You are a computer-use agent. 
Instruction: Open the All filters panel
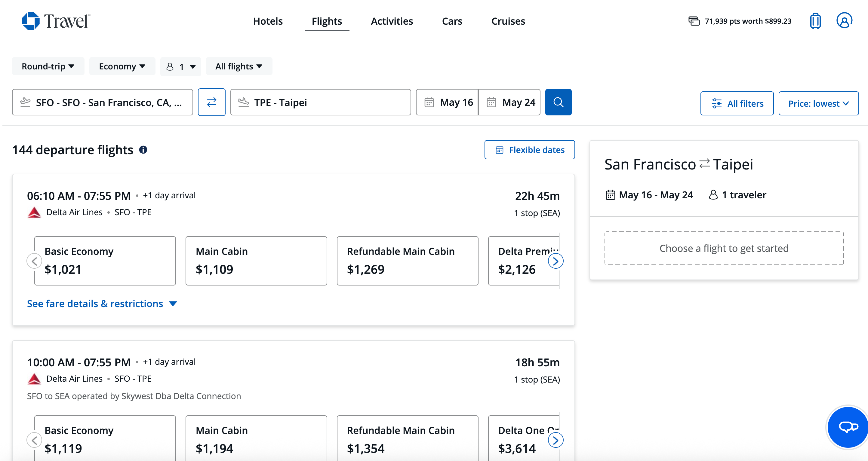(x=737, y=103)
